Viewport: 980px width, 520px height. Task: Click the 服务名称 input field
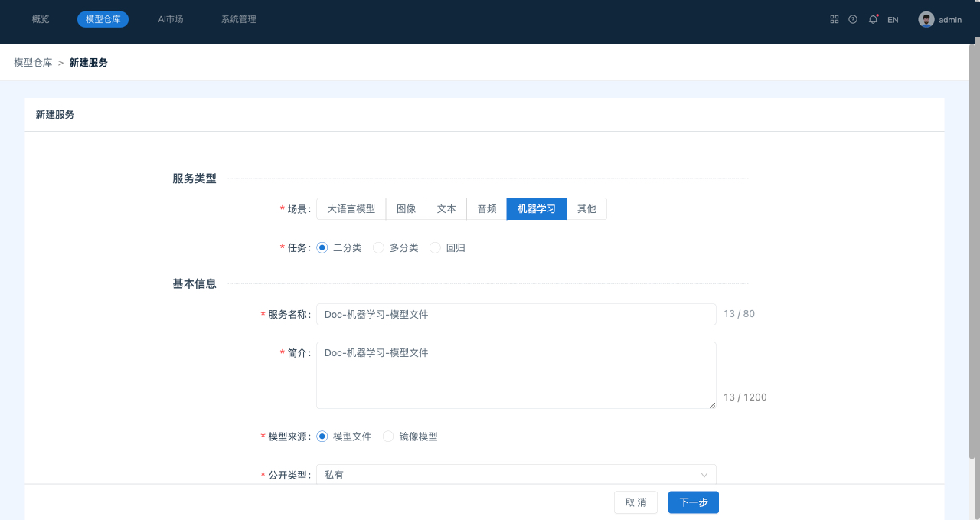point(516,314)
